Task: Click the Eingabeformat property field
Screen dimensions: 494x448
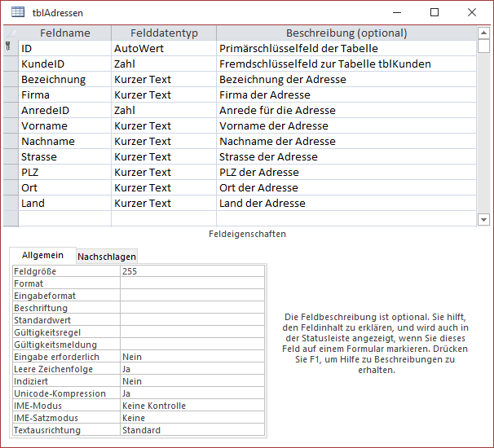Action: coord(192,296)
